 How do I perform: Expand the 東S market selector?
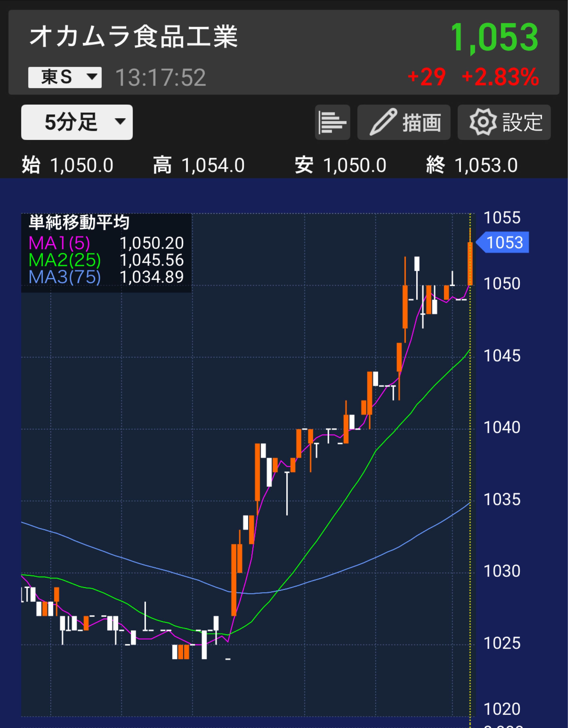point(65,77)
